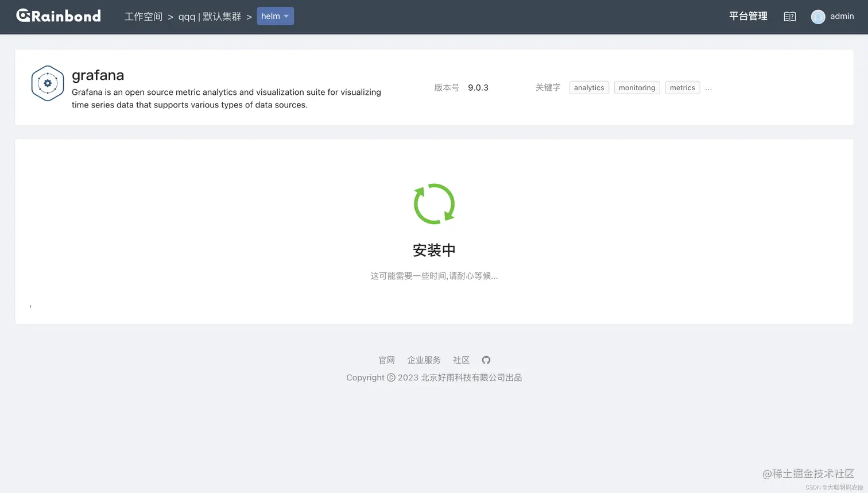
Task: Click the 关键字 label
Action: [548, 87]
